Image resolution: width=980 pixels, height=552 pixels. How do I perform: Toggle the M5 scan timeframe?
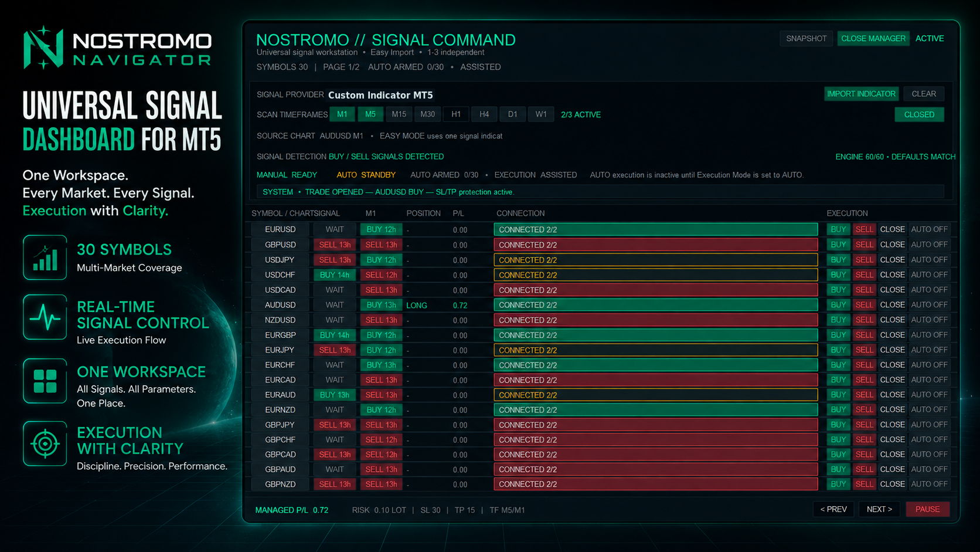(370, 114)
